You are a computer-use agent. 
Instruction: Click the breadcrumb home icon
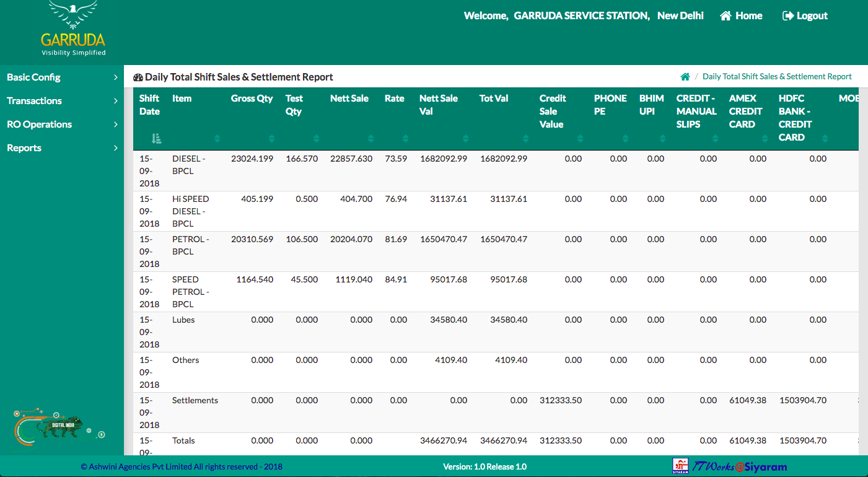pos(685,77)
